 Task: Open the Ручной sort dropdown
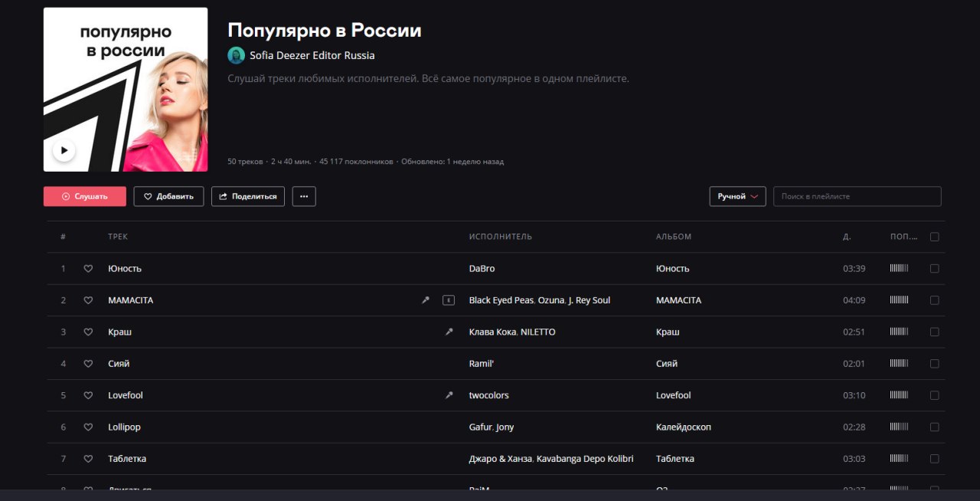737,197
